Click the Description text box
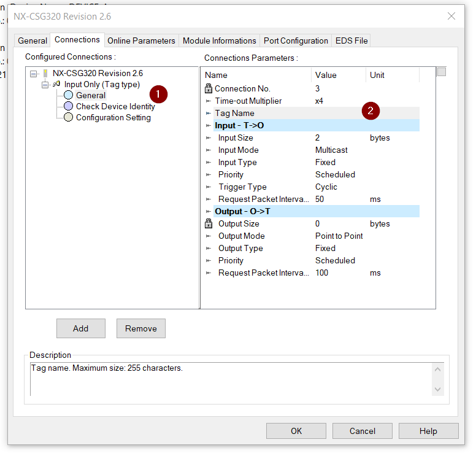Viewport: 476px width, 453px height. (x=231, y=379)
